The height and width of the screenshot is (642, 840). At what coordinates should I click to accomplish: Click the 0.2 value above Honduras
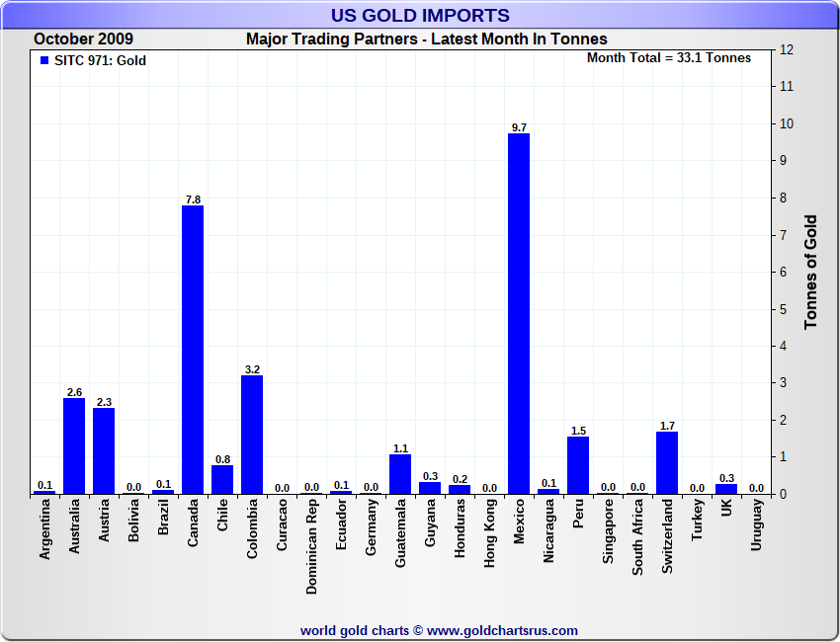point(461,479)
